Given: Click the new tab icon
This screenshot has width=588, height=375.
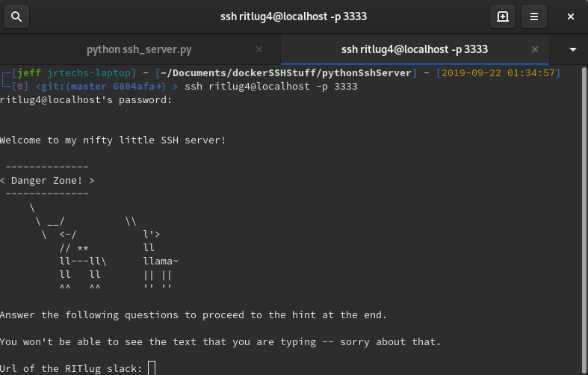Looking at the screenshot, I should coord(503,16).
